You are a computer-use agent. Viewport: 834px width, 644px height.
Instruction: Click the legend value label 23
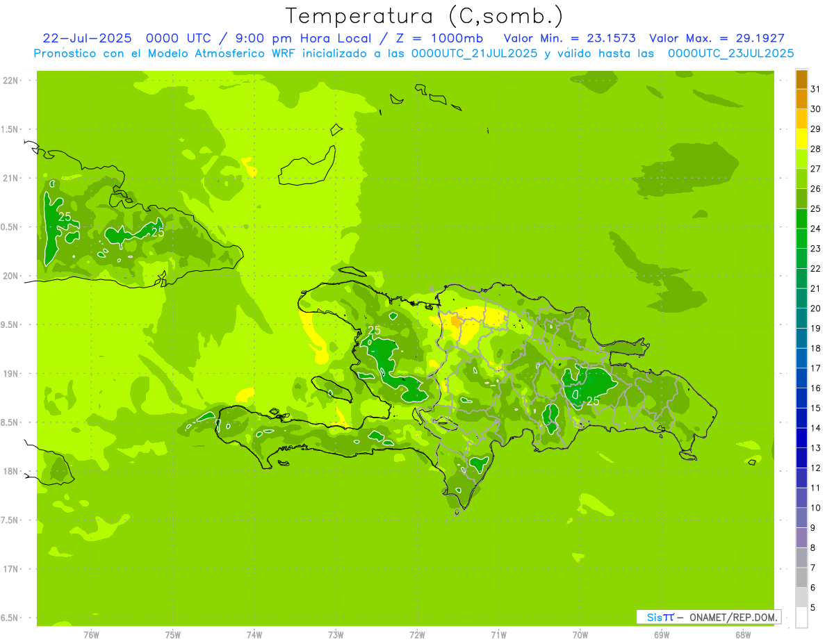816,249
